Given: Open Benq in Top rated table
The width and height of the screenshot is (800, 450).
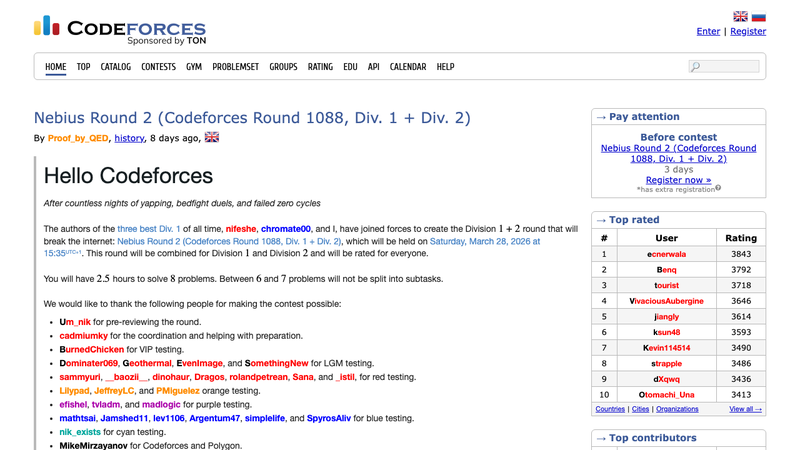Looking at the screenshot, I should pyautogui.click(x=666, y=270).
